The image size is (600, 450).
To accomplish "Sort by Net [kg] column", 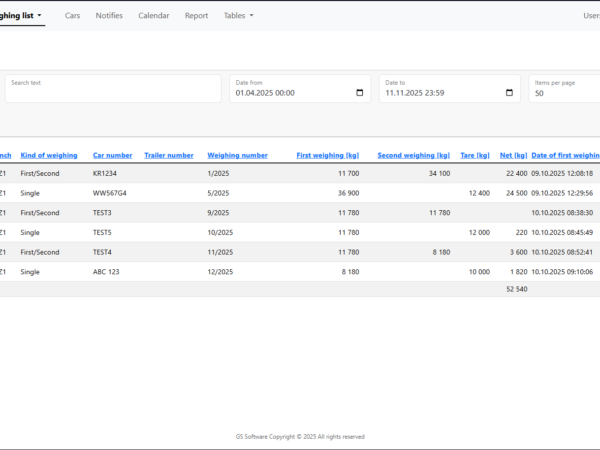I will pyautogui.click(x=514, y=155).
